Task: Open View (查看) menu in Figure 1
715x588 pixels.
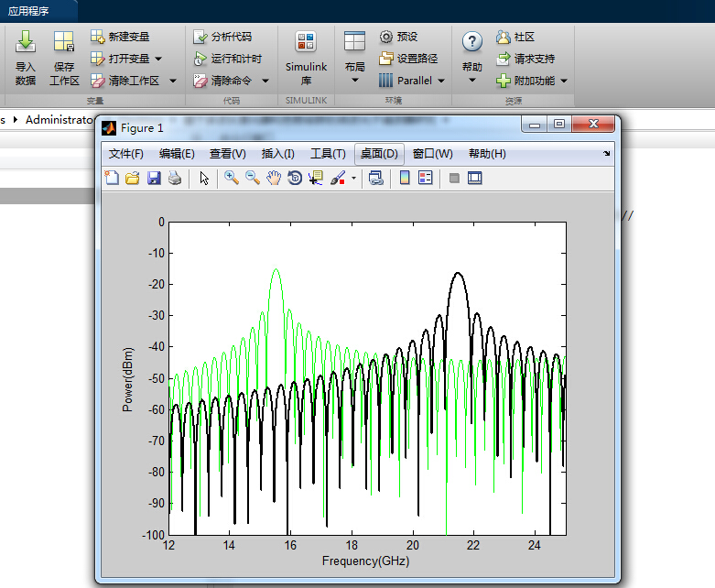Action: click(228, 154)
